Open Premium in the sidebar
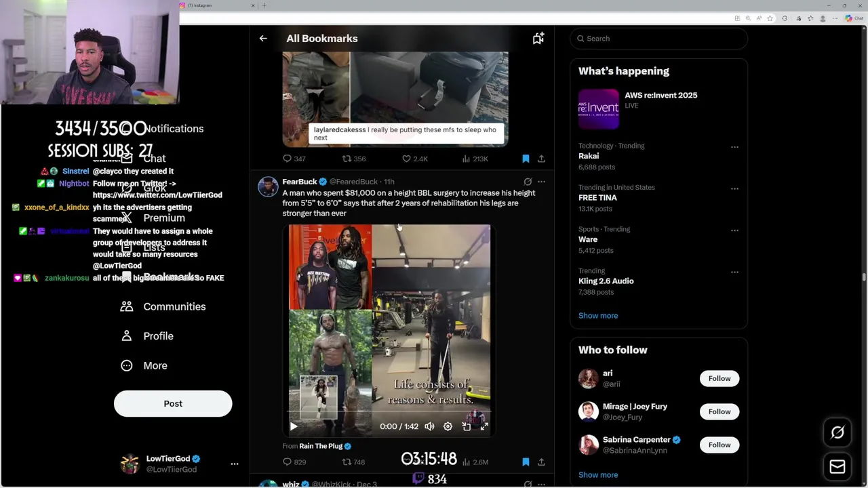This screenshot has width=868, height=488. coord(153,218)
